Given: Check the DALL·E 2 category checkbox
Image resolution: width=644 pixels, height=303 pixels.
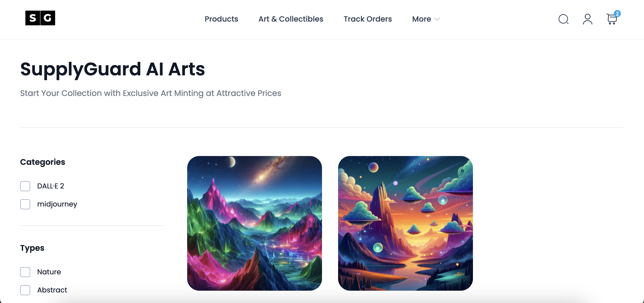Looking at the screenshot, I should pyautogui.click(x=25, y=186).
